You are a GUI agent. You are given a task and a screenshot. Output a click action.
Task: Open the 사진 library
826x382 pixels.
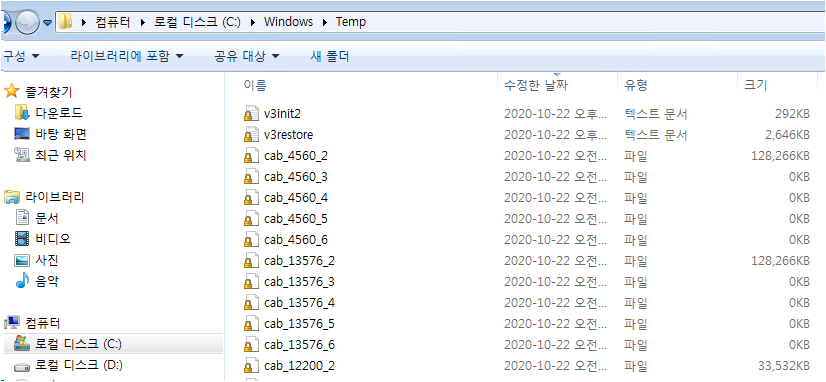[47, 260]
